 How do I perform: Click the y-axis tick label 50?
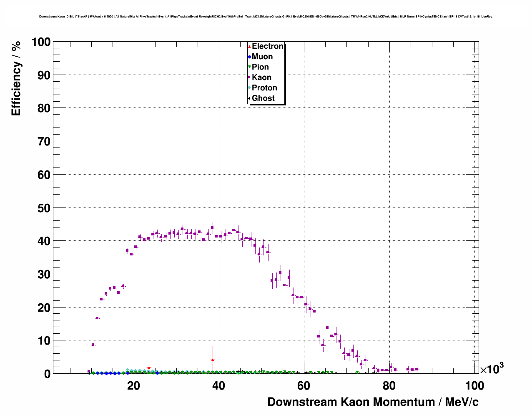(x=44, y=208)
